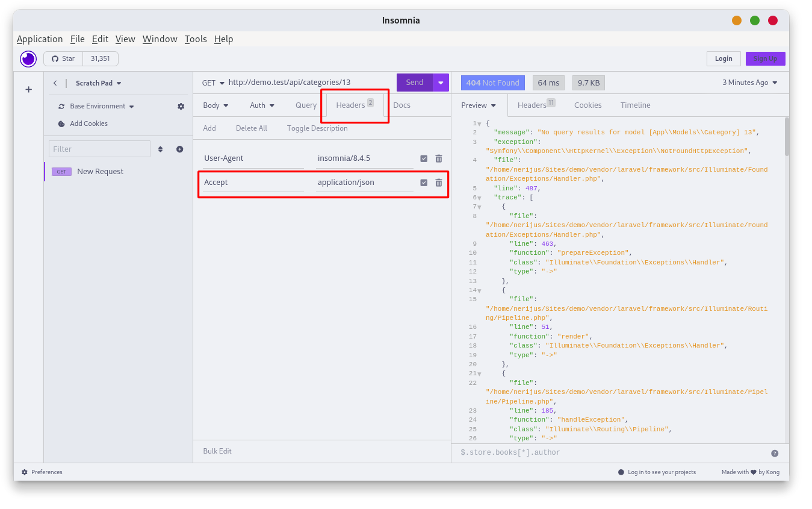Collapse object fold arrow at line 21
Viewport: 812px width, 509px height.
click(479, 373)
